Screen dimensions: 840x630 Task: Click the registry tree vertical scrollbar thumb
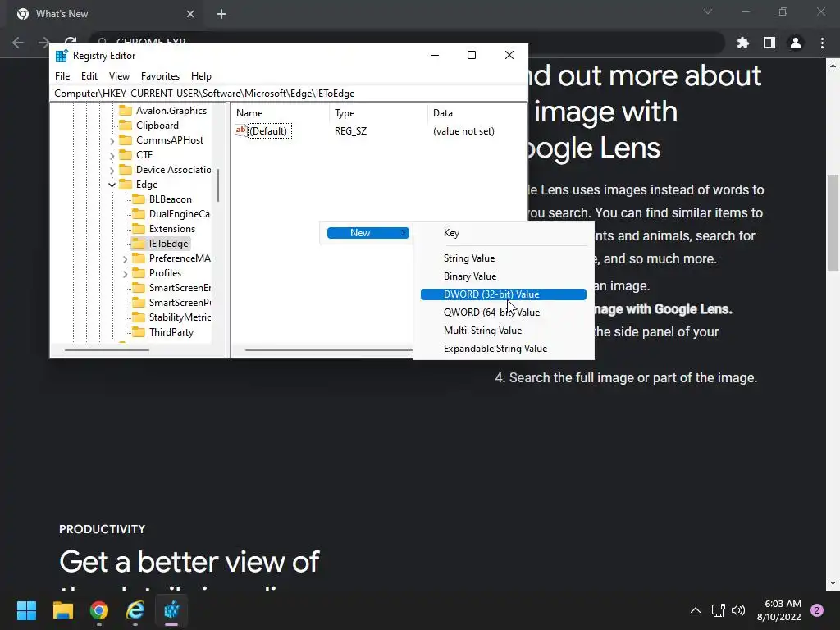(x=218, y=185)
